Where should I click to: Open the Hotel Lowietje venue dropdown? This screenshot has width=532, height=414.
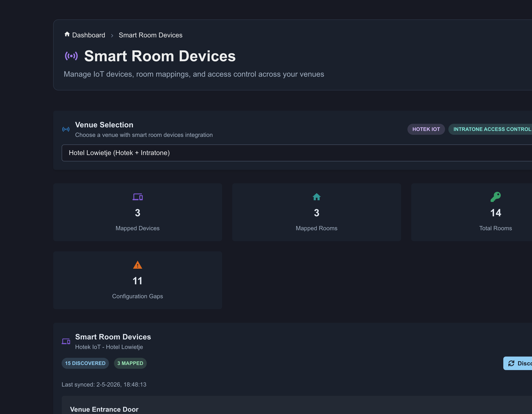coord(297,153)
